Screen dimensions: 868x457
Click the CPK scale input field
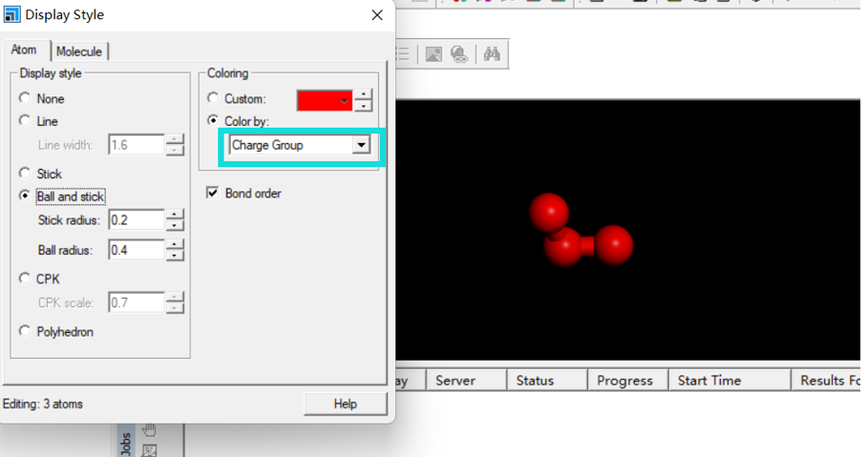click(x=137, y=302)
